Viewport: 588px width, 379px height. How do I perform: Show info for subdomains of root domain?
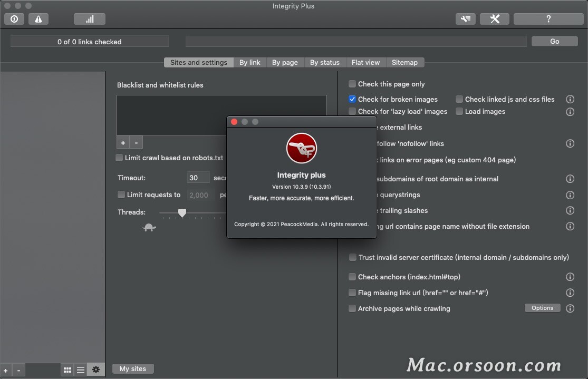pyautogui.click(x=570, y=179)
